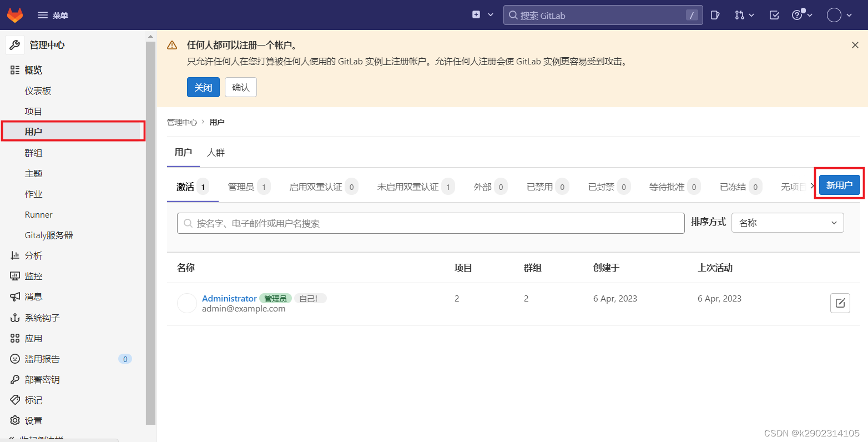Click the 消息 megaphone icon
The height and width of the screenshot is (442, 868).
coord(15,297)
